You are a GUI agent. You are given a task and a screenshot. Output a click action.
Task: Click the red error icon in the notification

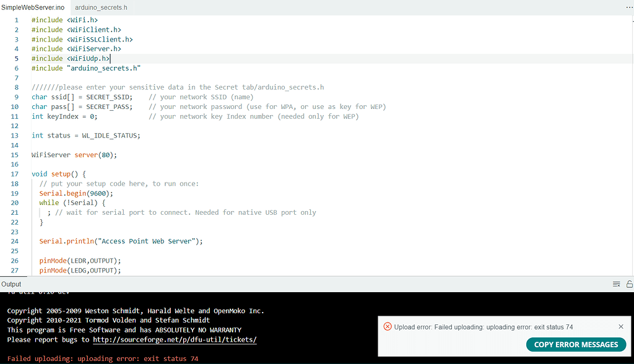[387, 326]
